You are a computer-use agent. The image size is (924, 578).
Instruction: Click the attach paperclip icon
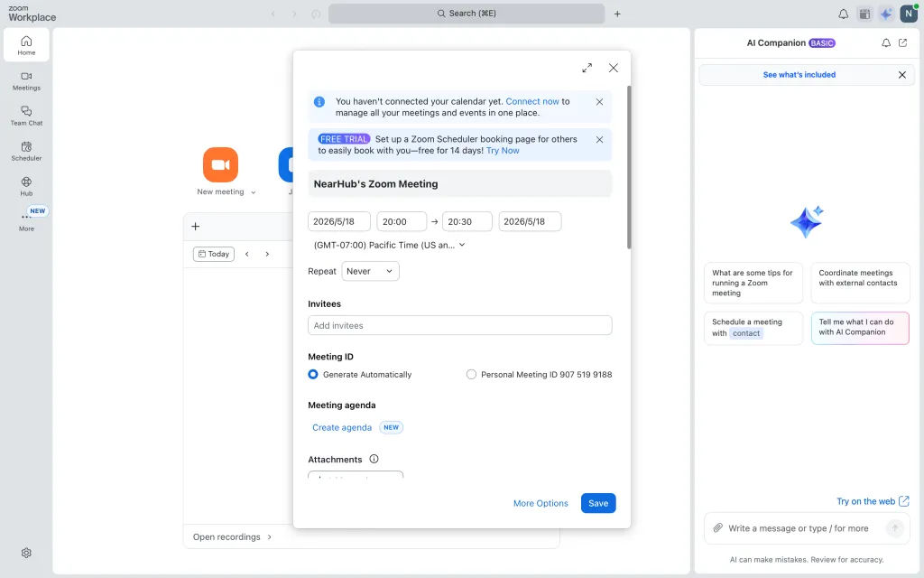(x=717, y=527)
